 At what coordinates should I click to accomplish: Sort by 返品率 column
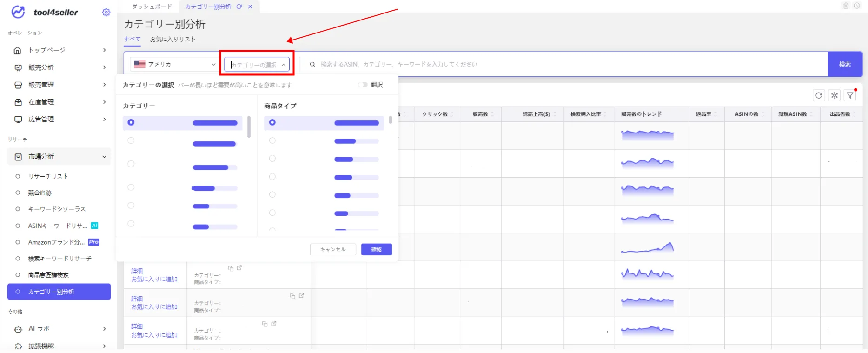click(x=716, y=114)
